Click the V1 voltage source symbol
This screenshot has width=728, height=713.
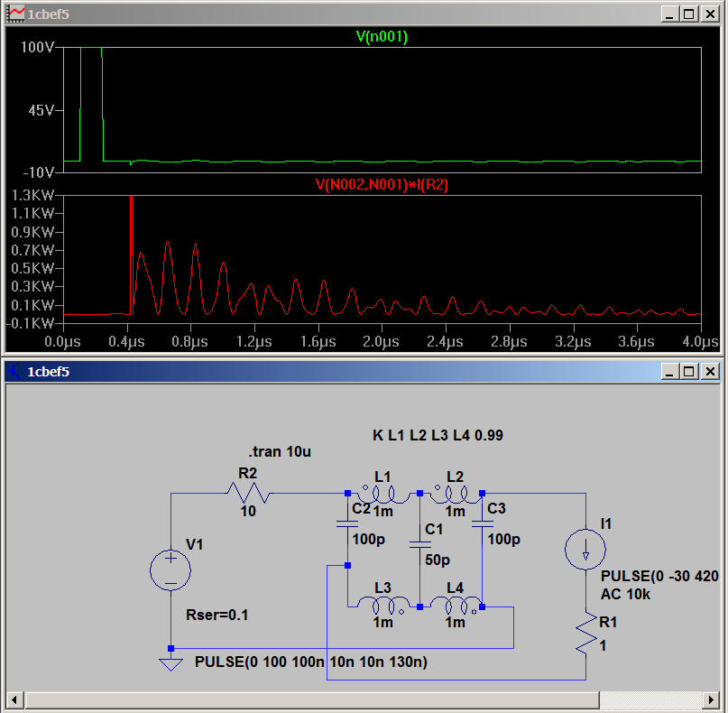[x=170, y=570]
